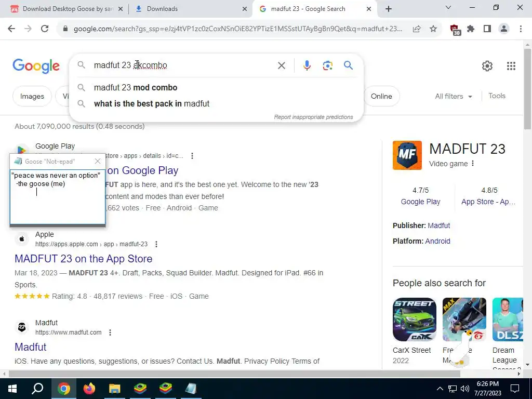Choose suggestion what is the best pack
This screenshot has height=399, width=532.
(x=216, y=103)
